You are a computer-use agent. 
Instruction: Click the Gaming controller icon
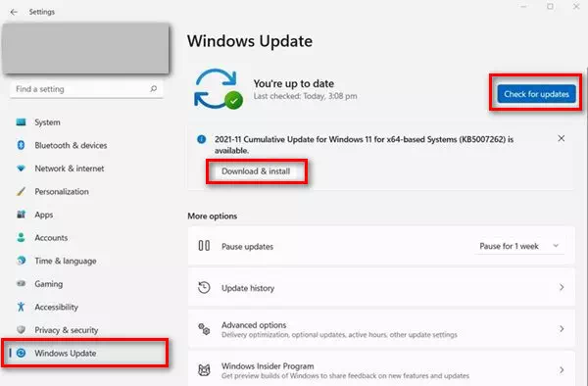click(x=21, y=284)
